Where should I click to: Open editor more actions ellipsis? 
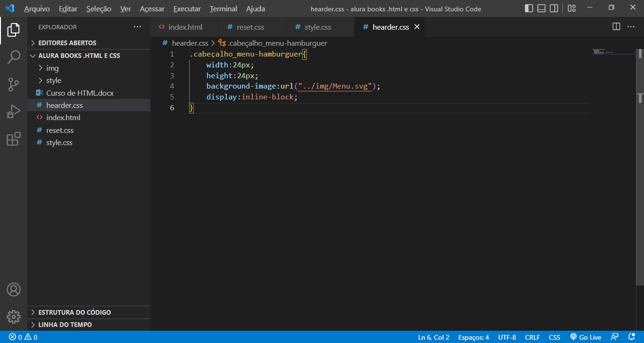click(x=631, y=27)
